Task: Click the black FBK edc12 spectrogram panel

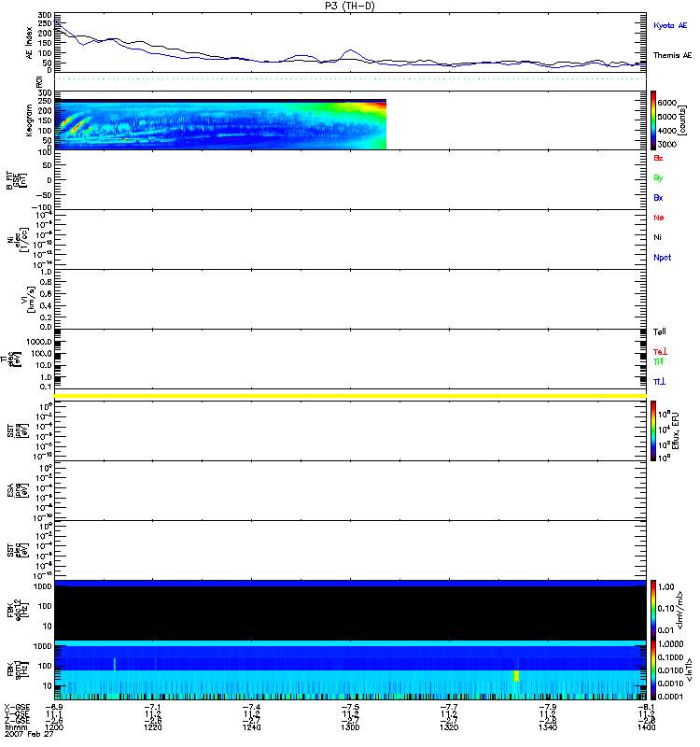Action: click(x=351, y=613)
